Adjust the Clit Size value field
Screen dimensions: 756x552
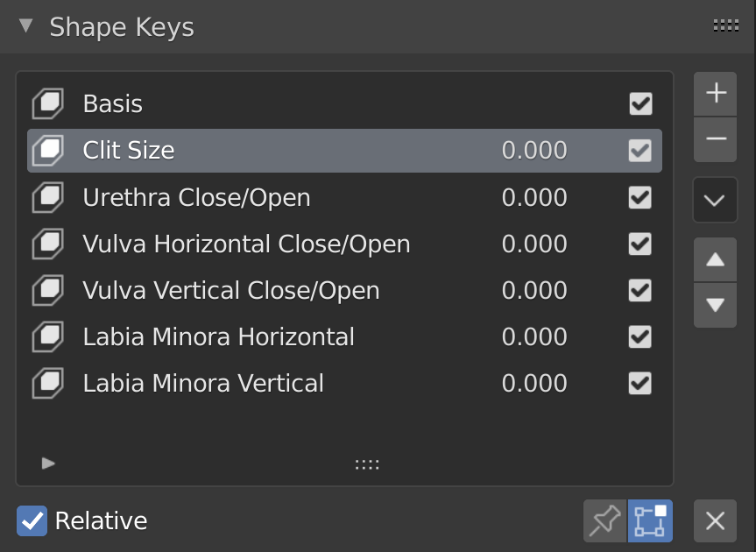(534, 151)
